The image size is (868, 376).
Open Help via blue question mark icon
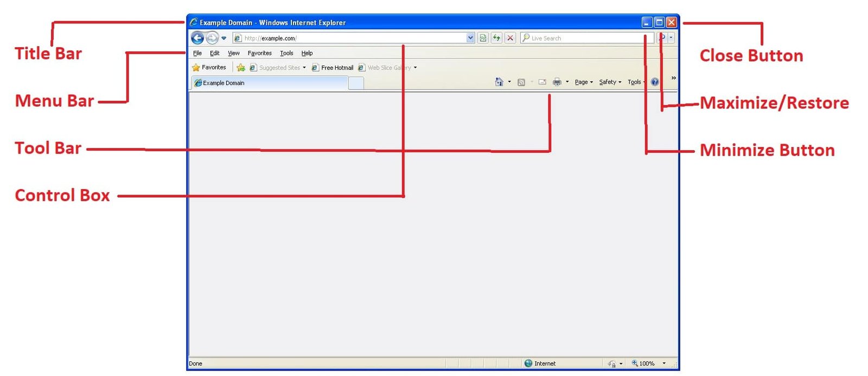[x=655, y=82]
